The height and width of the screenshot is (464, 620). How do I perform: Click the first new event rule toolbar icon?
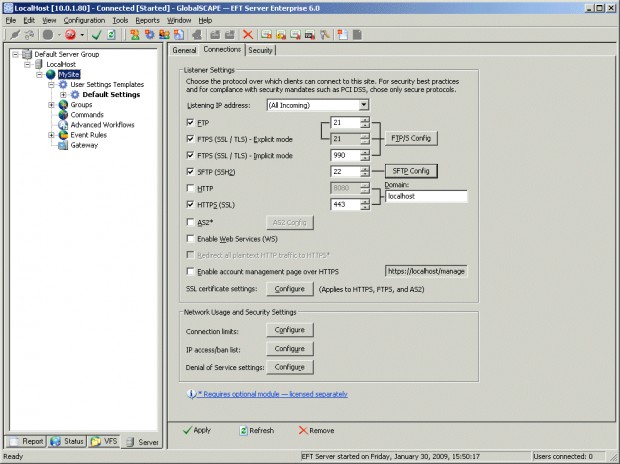267,35
